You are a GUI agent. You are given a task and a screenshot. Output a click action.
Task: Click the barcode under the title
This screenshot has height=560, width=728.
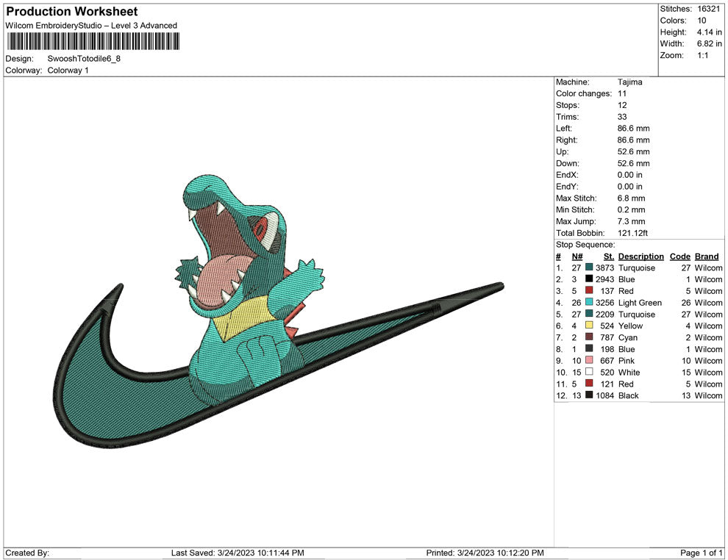[93, 41]
